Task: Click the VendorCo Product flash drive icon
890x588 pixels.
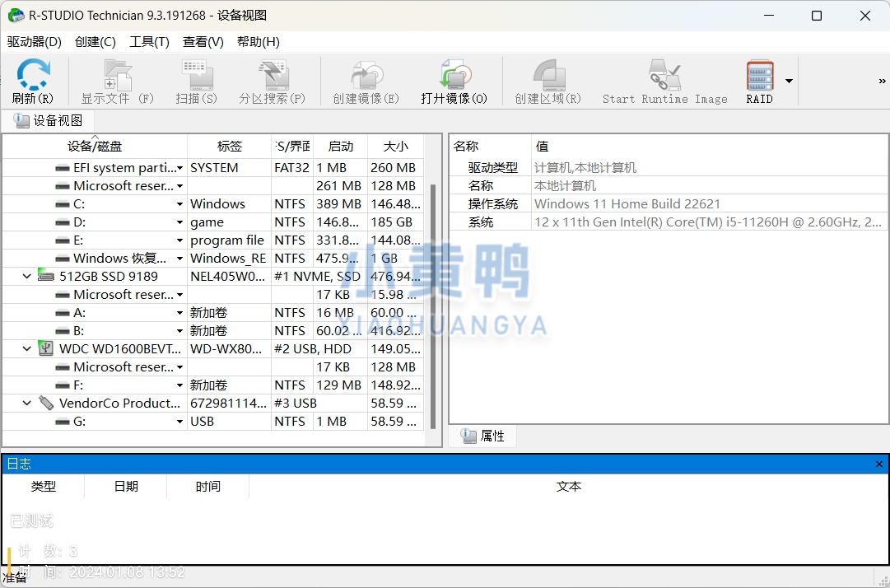Action: 46,403
